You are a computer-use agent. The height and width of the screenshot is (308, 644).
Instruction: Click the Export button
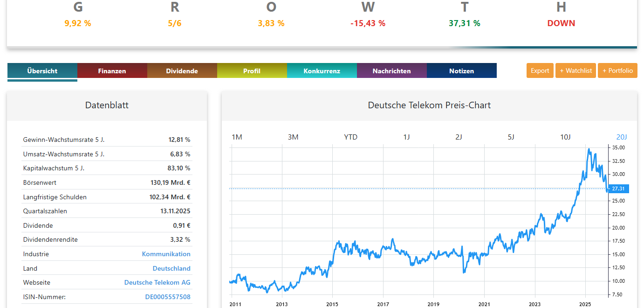[540, 70]
